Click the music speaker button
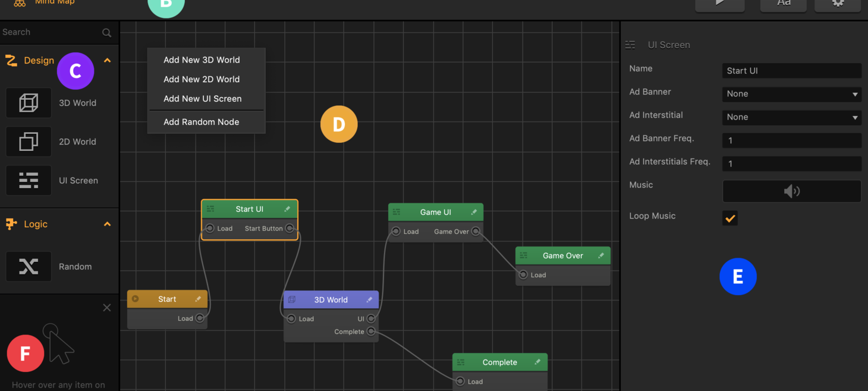The width and height of the screenshot is (868, 391). click(x=792, y=191)
